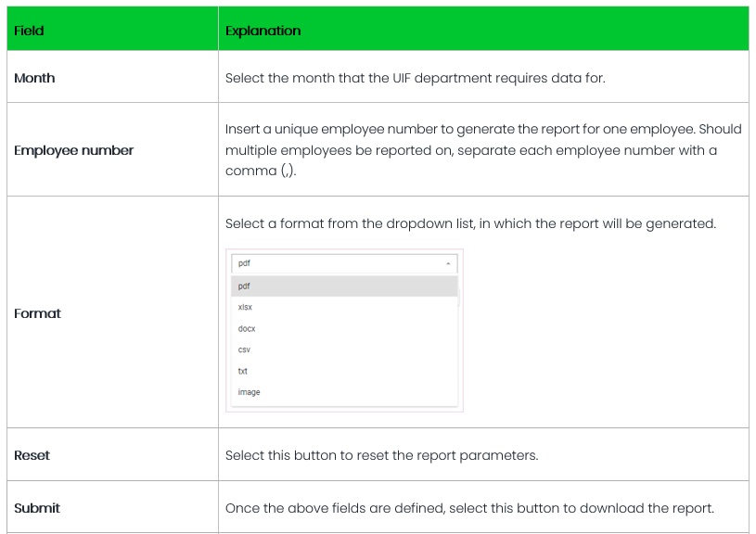The width and height of the screenshot is (756, 534).
Task: Click the Submit field label
Action: click(37, 508)
